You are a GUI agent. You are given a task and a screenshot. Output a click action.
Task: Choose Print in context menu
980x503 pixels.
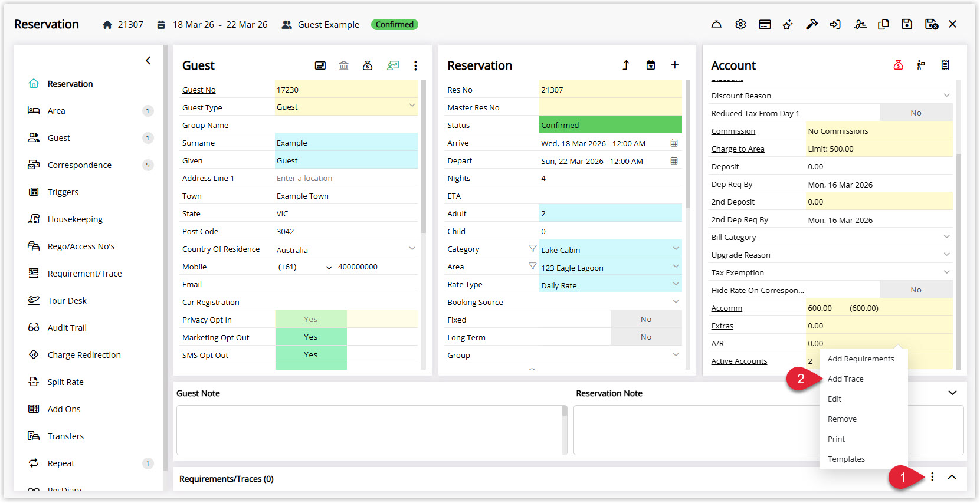(x=836, y=439)
